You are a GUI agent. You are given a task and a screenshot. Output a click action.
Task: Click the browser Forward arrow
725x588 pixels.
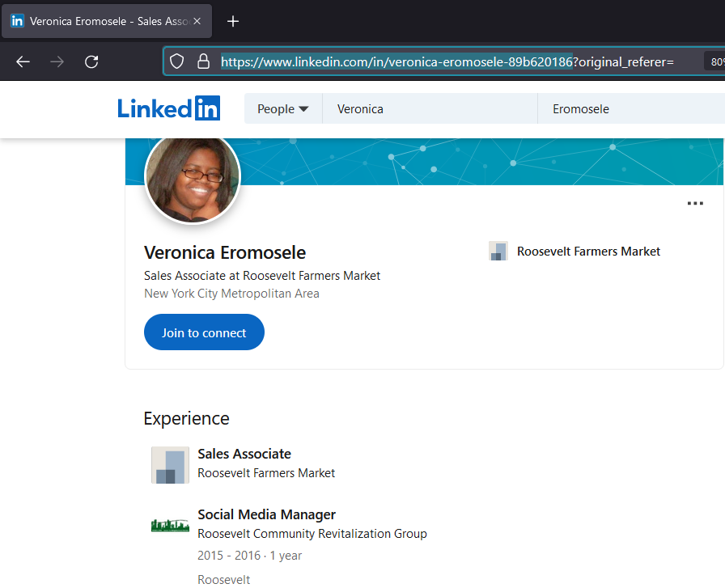[x=57, y=61]
